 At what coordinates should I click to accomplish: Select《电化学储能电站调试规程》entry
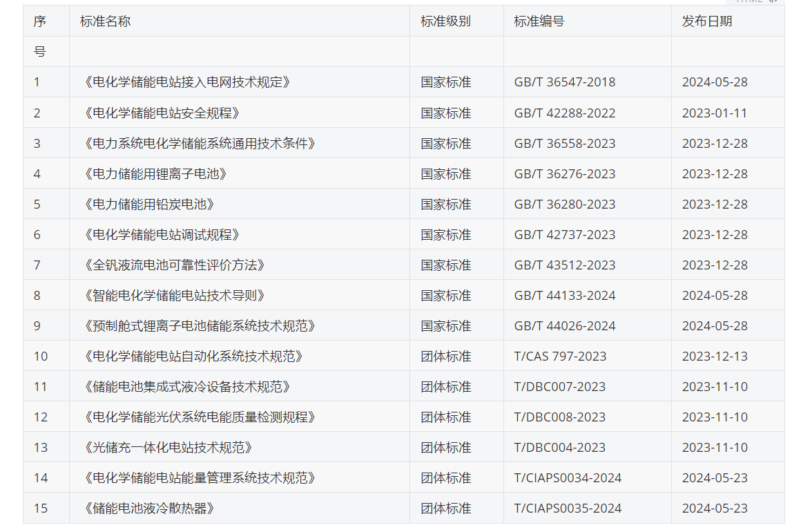point(161,234)
